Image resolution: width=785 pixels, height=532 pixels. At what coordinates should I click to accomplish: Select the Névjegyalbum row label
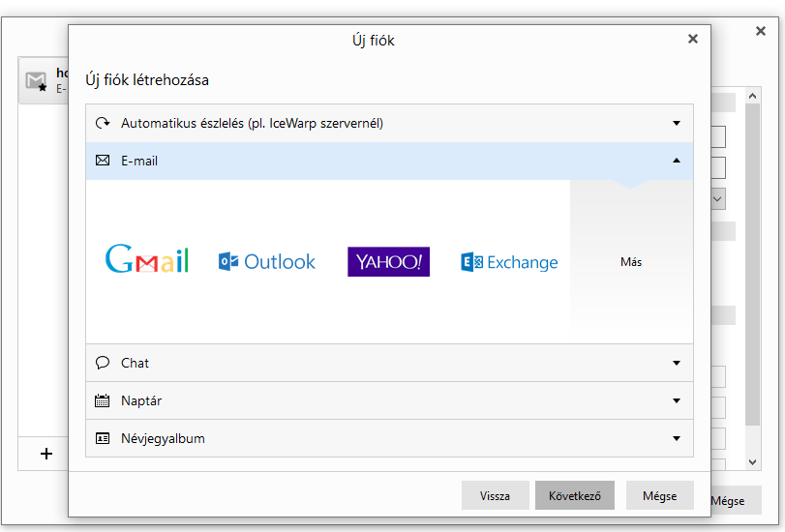(163, 439)
